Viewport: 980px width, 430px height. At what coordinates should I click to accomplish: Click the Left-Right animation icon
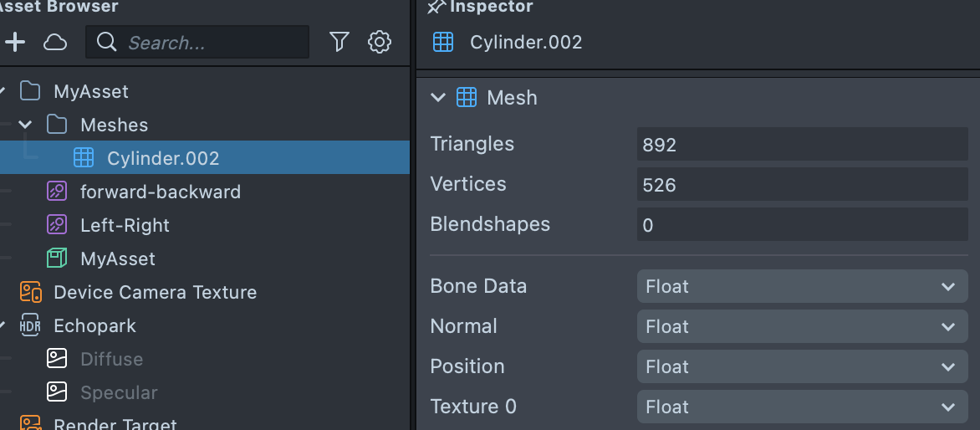click(x=57, y=225)
